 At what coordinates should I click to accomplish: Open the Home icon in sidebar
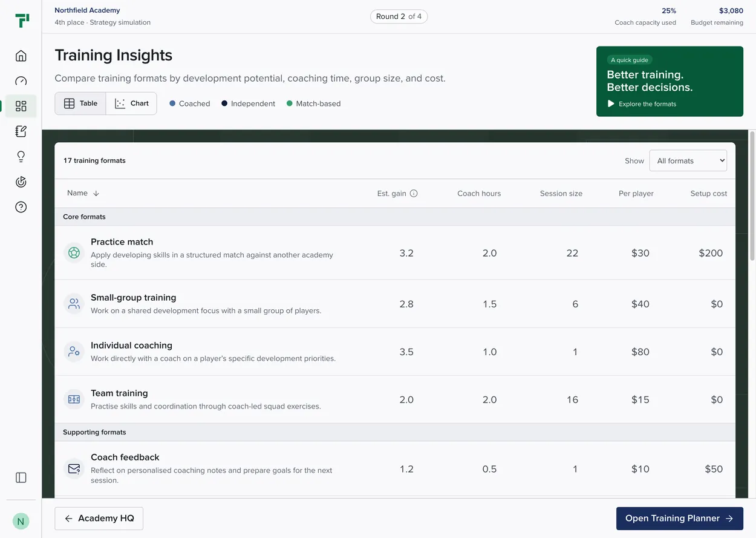(21, 56)
